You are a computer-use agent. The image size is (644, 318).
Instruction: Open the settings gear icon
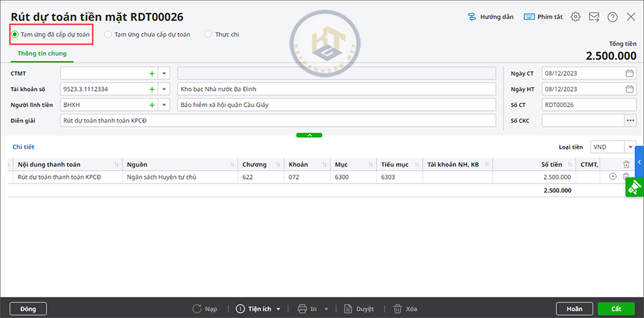point(575,17)
